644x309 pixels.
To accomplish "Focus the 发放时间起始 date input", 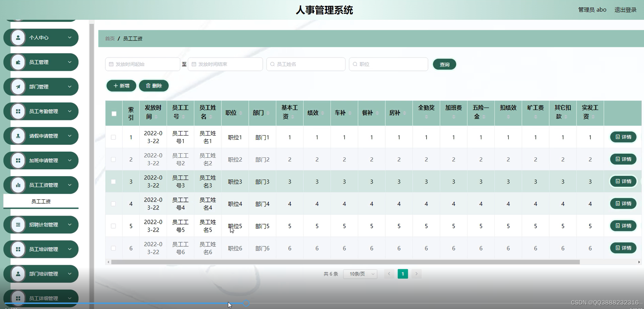I will (142, 64).
